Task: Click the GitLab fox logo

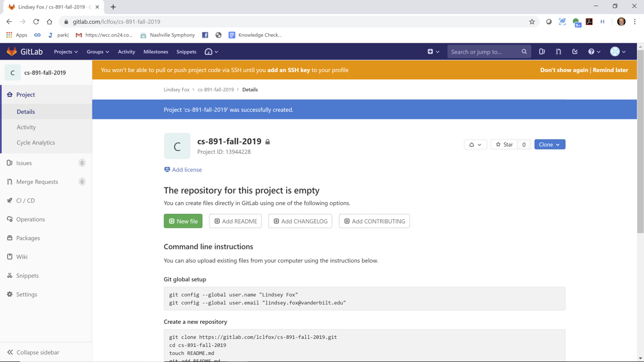Action: click(11, 51)
